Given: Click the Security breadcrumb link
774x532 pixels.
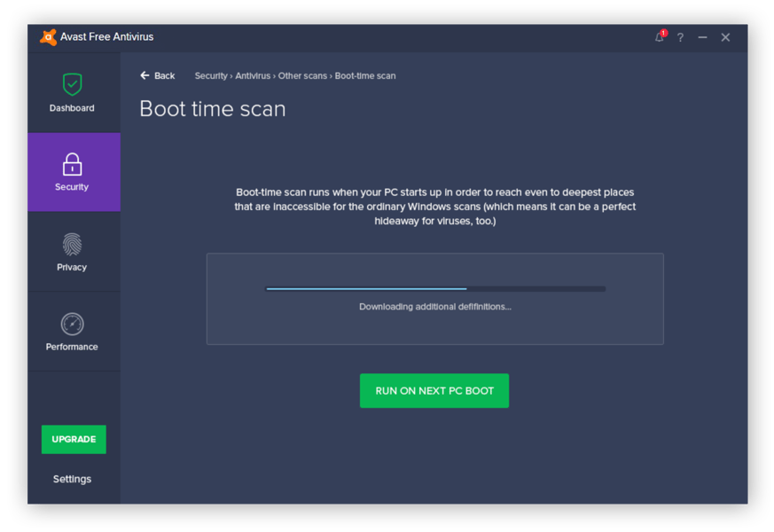Looking at the screenshot, I should click(211, 75).
